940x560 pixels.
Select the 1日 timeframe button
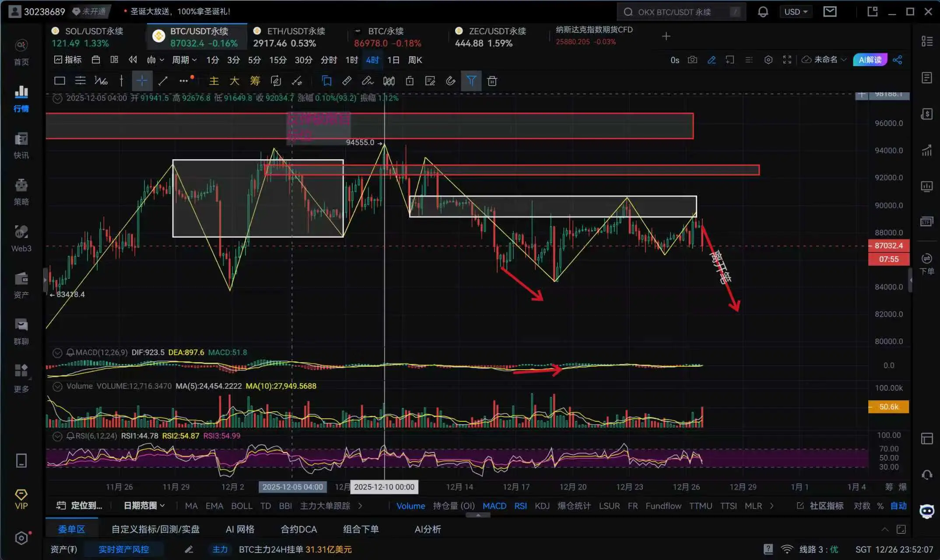[393, 60]
